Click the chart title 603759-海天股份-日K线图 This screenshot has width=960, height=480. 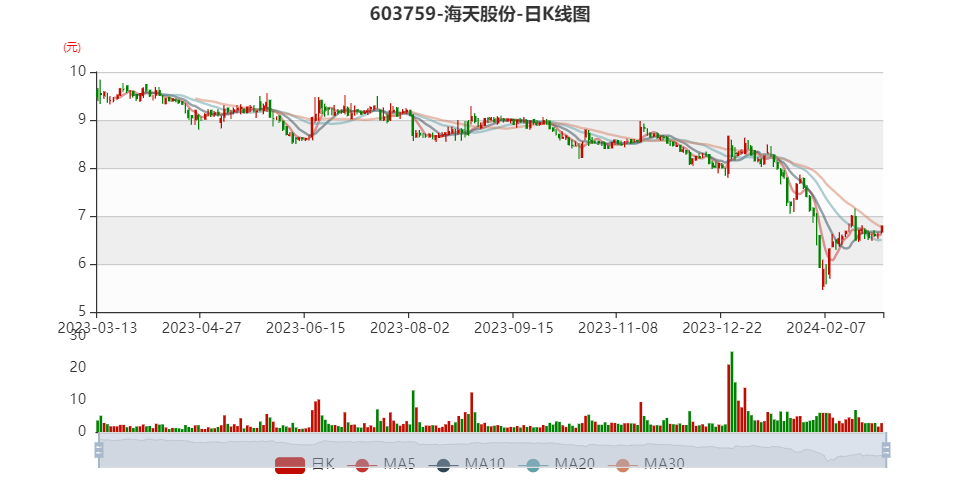[480, 13]
